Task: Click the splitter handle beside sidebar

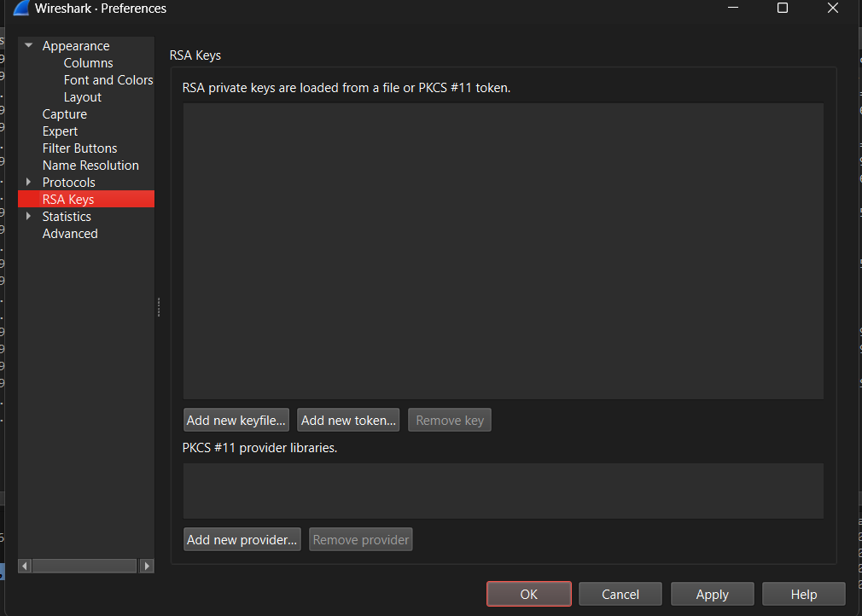Action: tap(159, 306)
